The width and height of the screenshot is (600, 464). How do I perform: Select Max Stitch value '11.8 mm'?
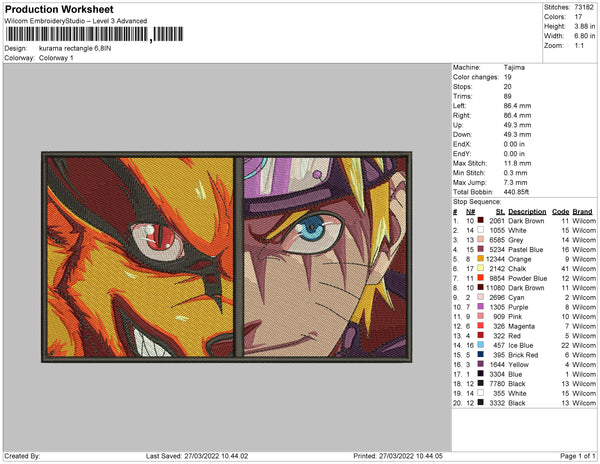point(517,163)
